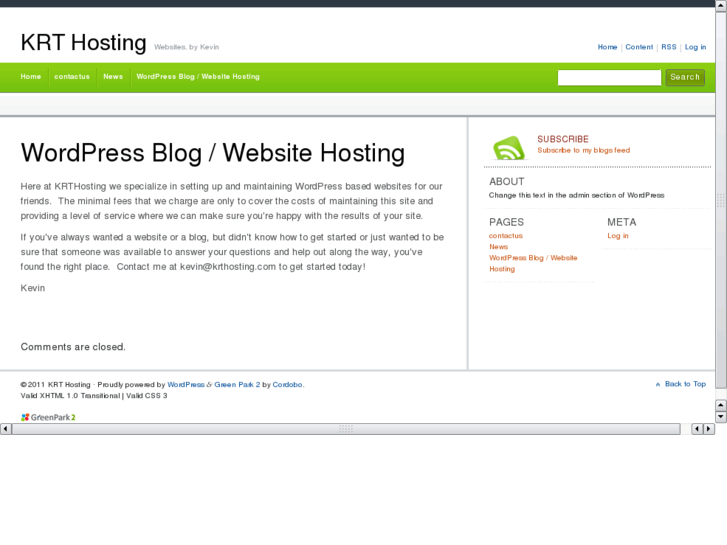Click the RSS link in header
The image size is (727, 545).
669,47
